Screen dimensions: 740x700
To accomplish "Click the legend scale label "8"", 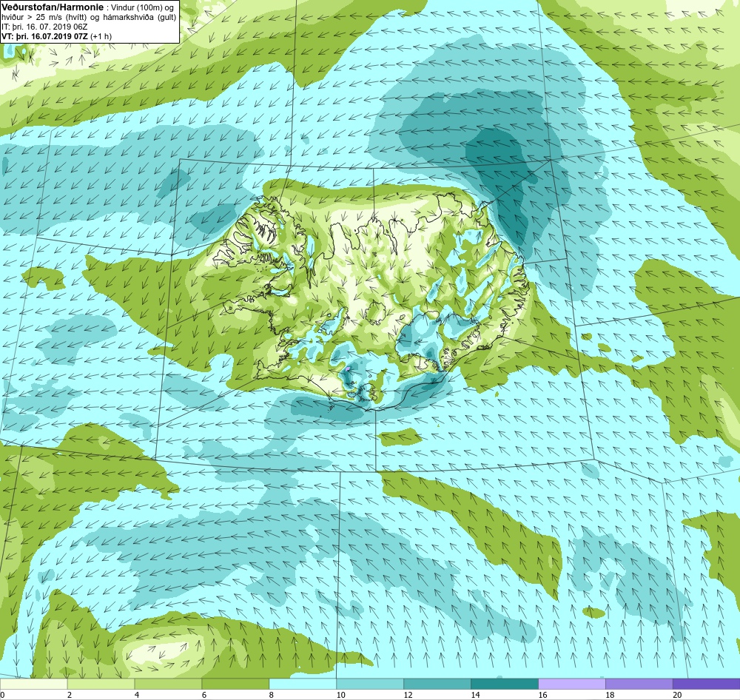I will point(272,695).
